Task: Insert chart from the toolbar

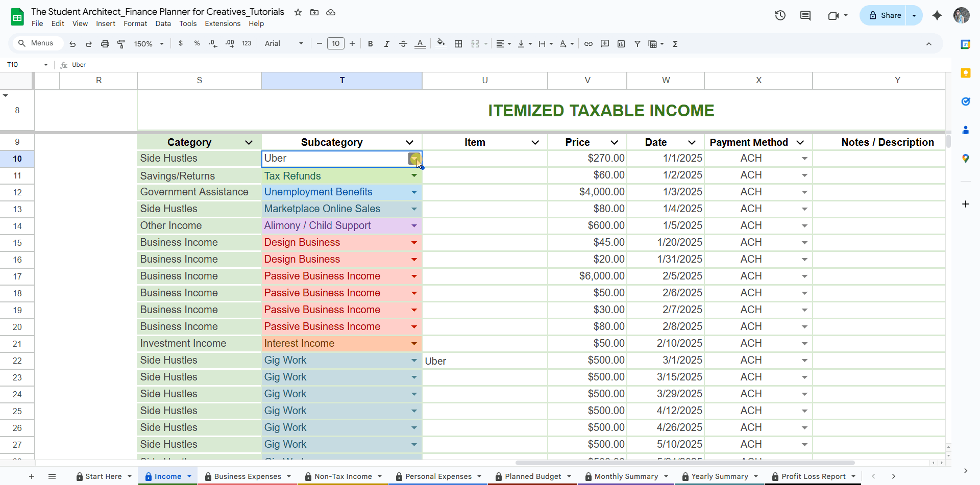Action: tap(621, 44)
